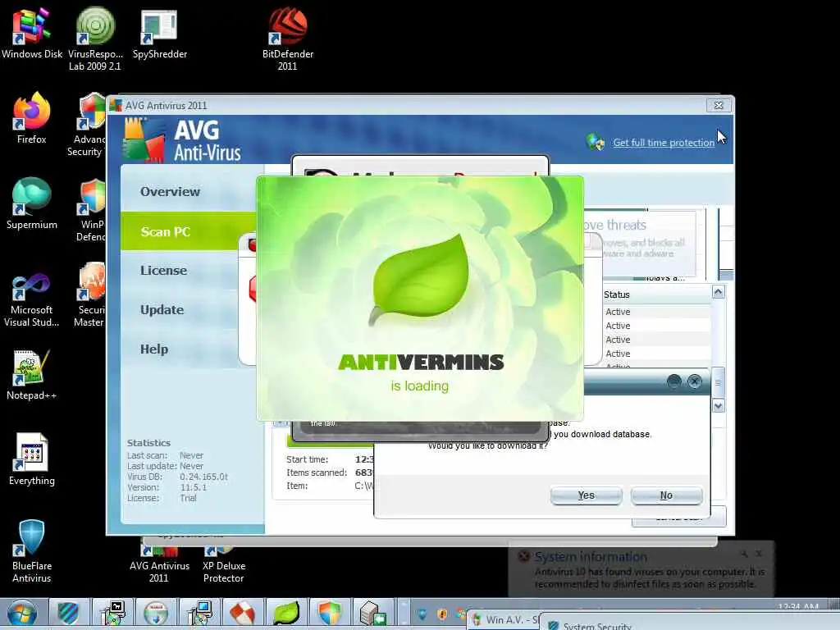Open XP Deluxe Protector desktop icon
Screen dimensions: 840x630
click(x=223, y=565)
